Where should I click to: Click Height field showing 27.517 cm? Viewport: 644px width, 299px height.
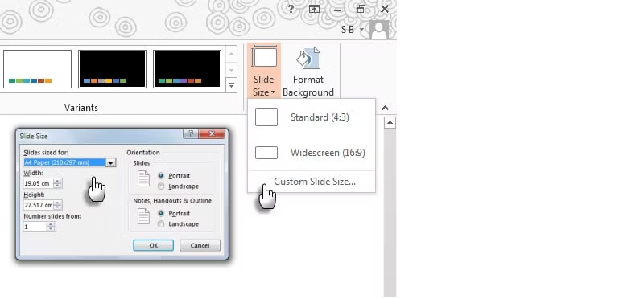point(38,205)
